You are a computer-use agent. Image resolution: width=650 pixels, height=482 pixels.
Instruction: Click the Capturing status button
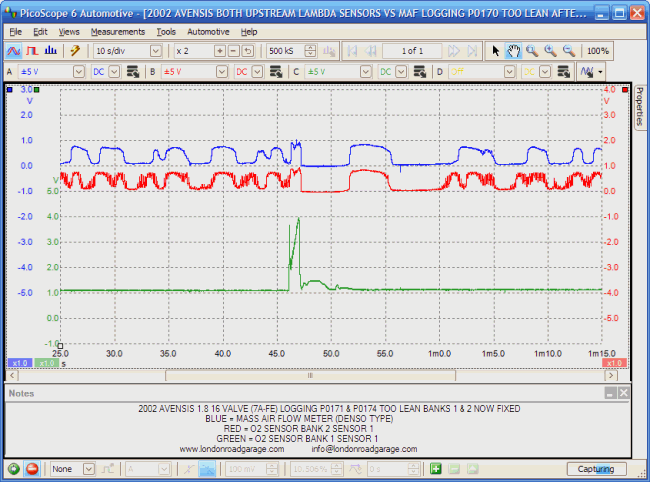(x=597, y=468)
